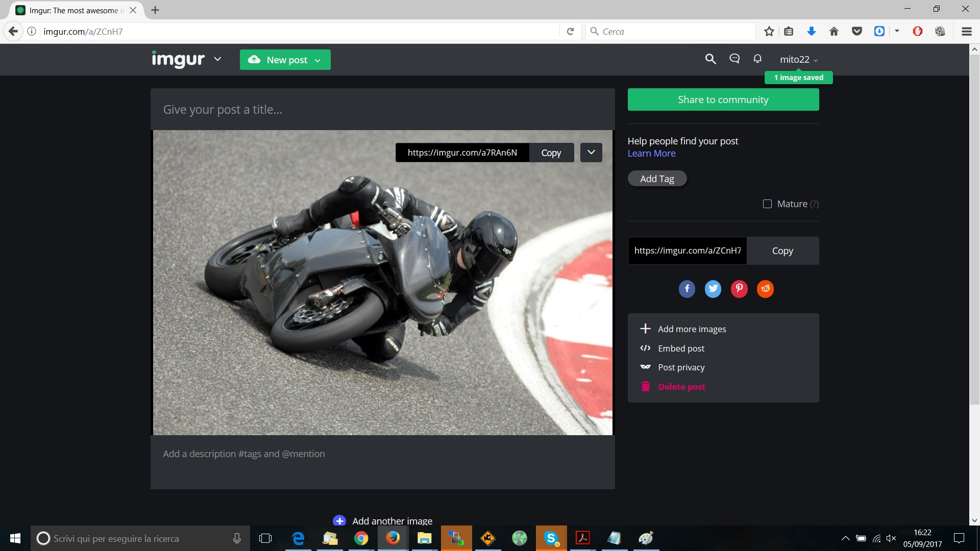This screenshot has height=551, width=980.
Task: Click the image description field
Action: (x=383, y=462)
